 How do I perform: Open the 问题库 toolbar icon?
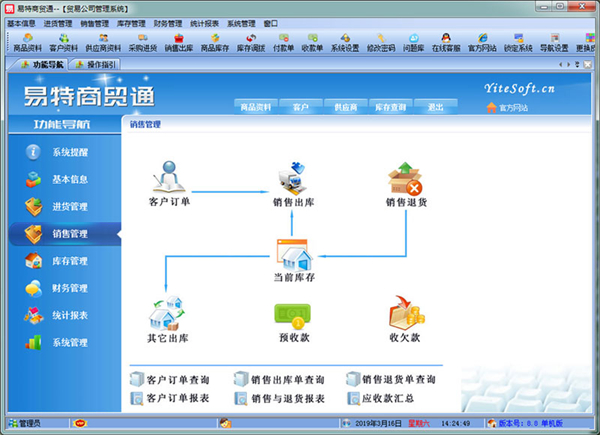(x=413, y=42)
